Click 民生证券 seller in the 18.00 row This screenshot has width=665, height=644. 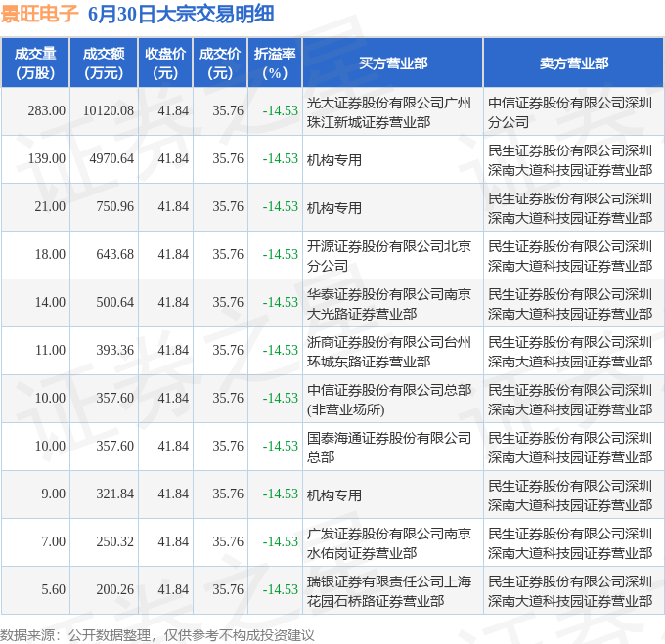(570, 256)
